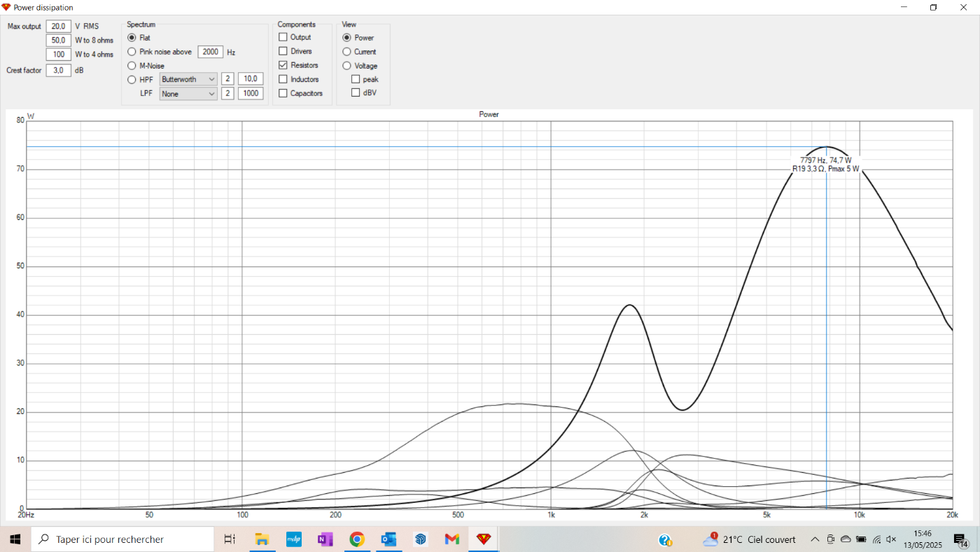
Task: Open Outlook from the taskbar
Action: click(388, 539)
